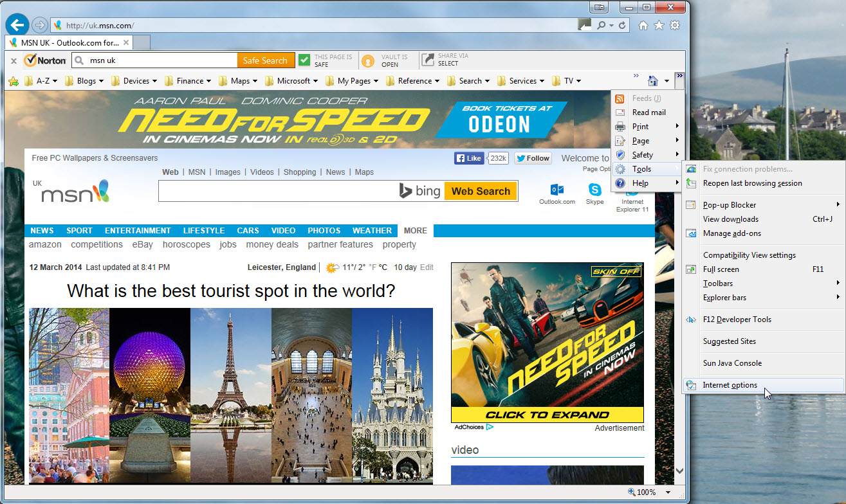Open the ENTERTAINMENT section tab

tap(138, 231)
